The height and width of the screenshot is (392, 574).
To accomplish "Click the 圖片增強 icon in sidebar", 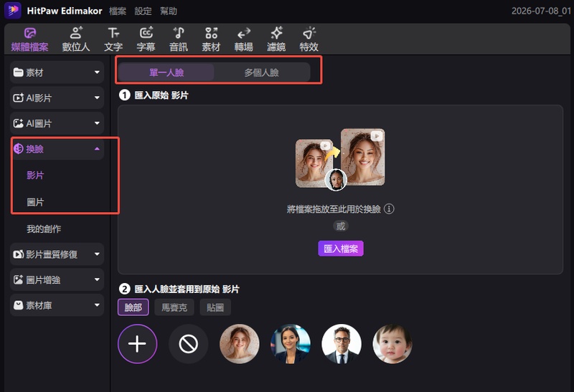I will (19, 279).
